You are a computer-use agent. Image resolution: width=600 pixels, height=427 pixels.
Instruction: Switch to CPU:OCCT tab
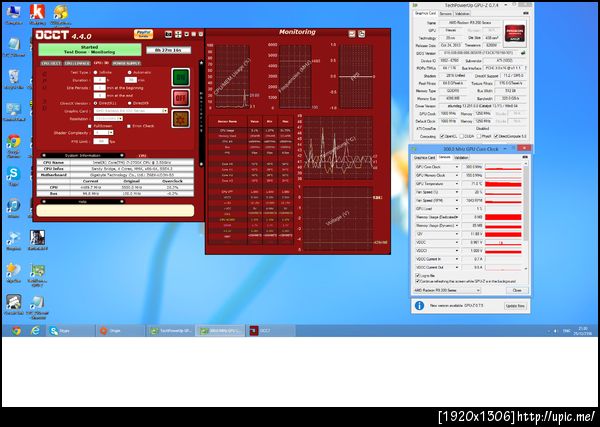click(51, 63)
